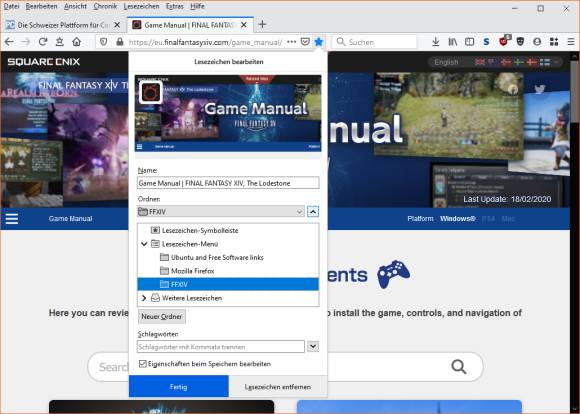Open the Ordner FFXIV dropdown
This screenshot has width=580, height=414.
221,212
